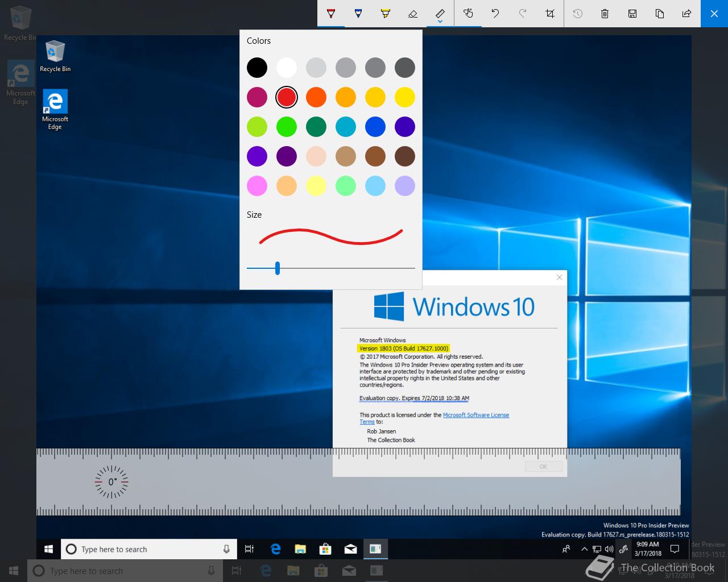728x582 pixels.
Task: Select dimmed Microsoft Edge shortcut behind canvas
Action: tap(20, 83)
